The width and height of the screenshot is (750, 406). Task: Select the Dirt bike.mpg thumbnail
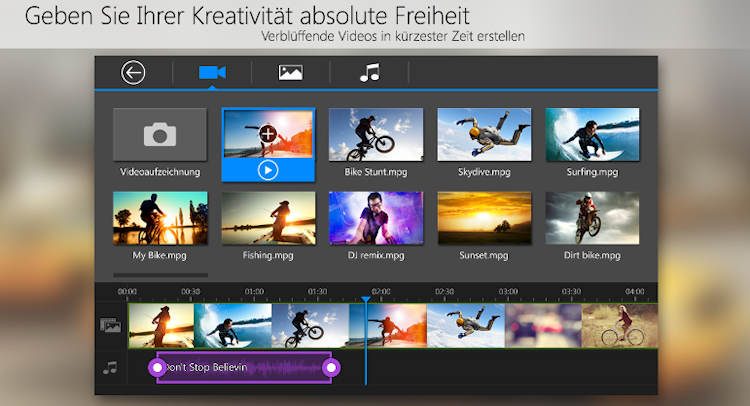(592, 218)
